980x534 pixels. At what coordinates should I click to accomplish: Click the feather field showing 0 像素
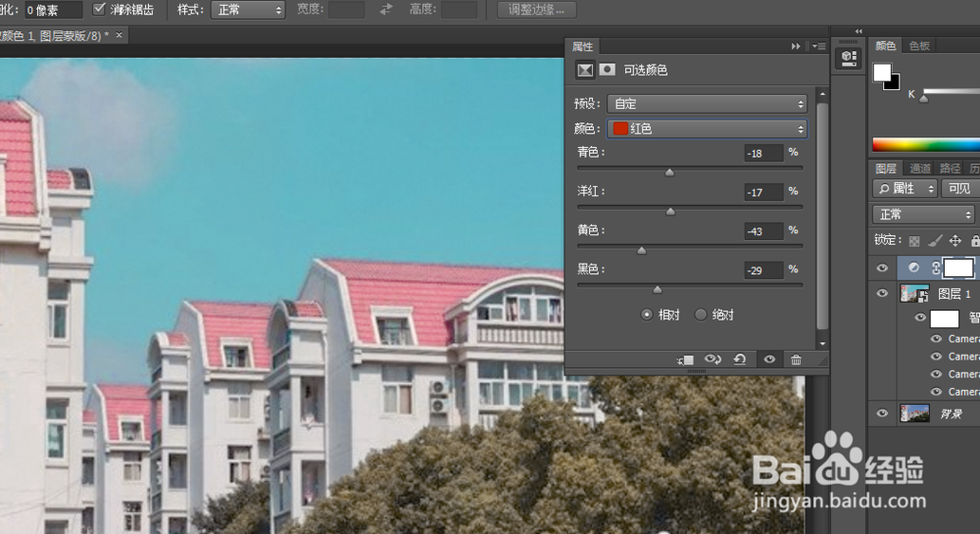click(x=53, y=10)
